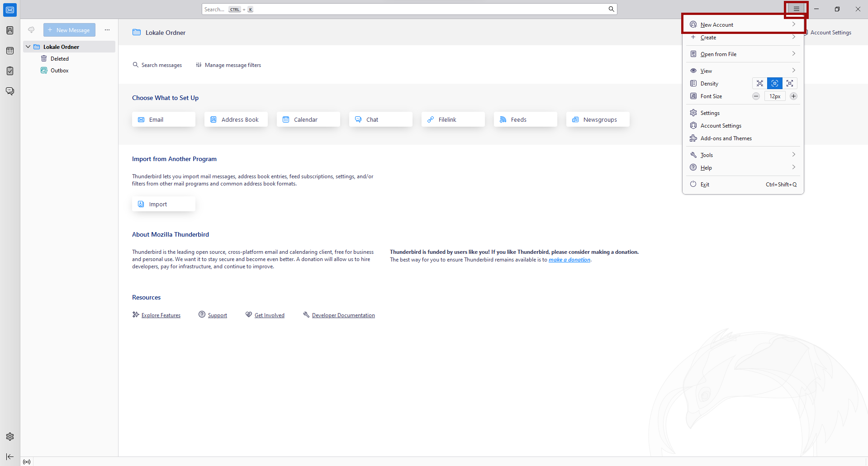The width and height of the screenshot is (868, 466).
Task: Select the Deleted folder
Action: (59, 59)
